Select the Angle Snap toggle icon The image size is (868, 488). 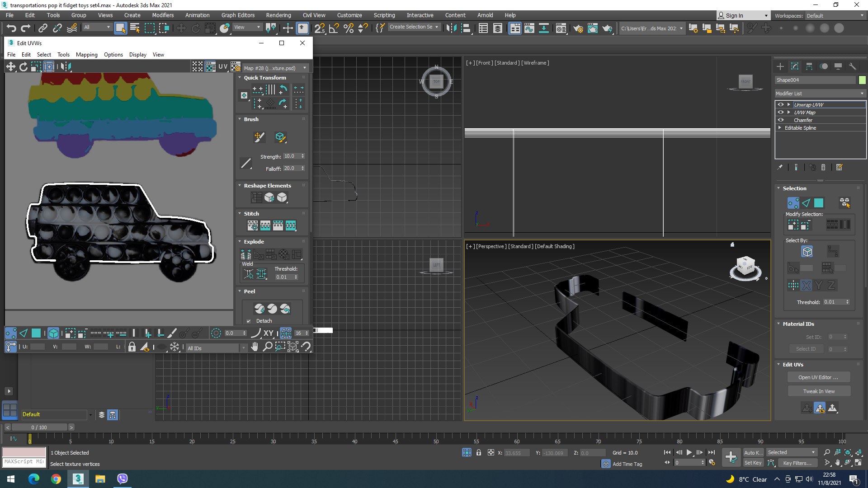click(x=334, y=28)
